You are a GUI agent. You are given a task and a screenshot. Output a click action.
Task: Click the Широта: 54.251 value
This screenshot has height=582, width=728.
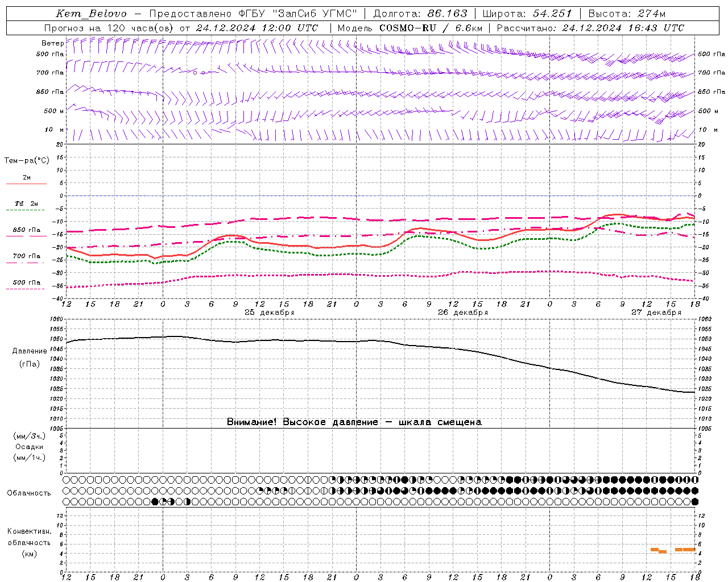tap(527, 14)
